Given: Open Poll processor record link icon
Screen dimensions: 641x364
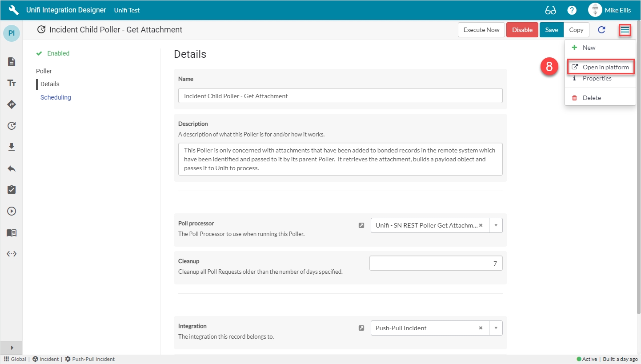Looking at the screenshot, I should pos(361,225).
